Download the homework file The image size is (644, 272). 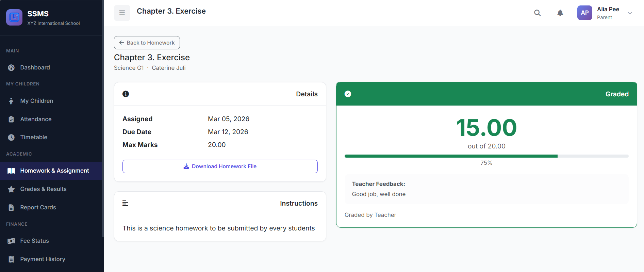click(220, 166)
